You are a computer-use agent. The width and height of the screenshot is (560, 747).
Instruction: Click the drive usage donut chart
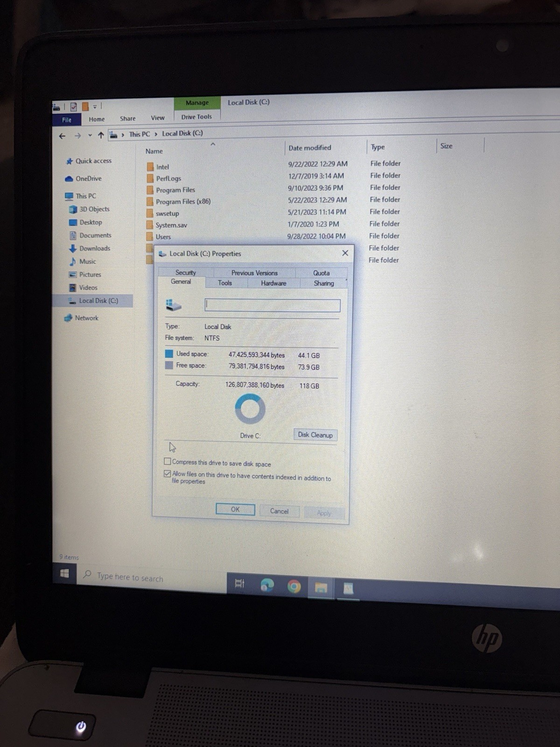[x=250, y=409]
